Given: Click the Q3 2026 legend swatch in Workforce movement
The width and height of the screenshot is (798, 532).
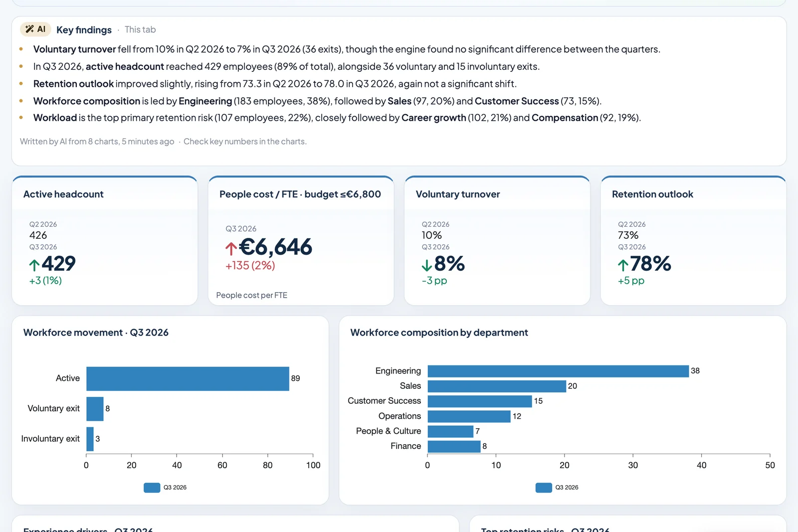Looking at the screenshot, I should 152,488.
